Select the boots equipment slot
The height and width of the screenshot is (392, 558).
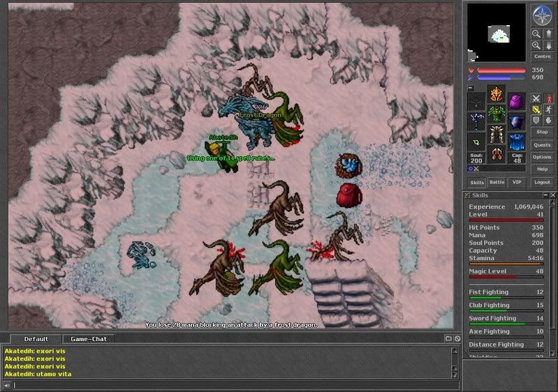(497, 155)
